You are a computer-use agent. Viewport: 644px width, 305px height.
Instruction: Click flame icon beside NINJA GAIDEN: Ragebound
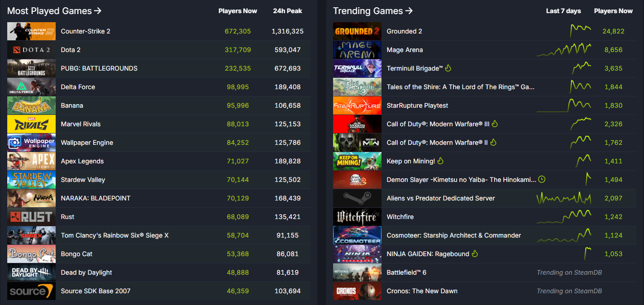click(475, 254)
